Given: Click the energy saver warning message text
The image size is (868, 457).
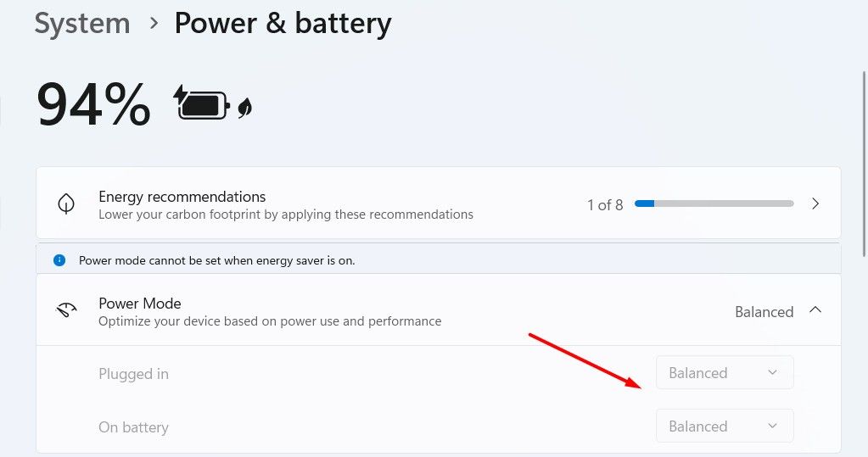Looking at the screenshot, I should point(216,260).
